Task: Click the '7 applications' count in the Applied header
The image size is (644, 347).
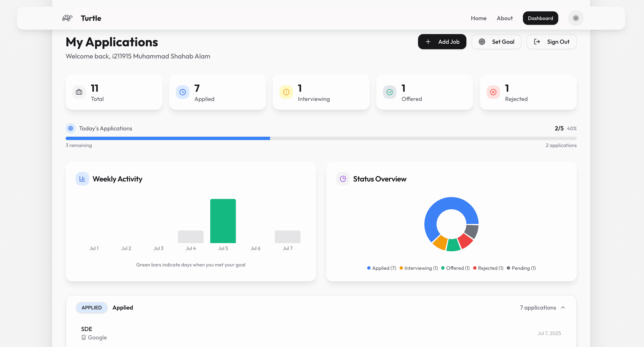Action: [538, 307]
